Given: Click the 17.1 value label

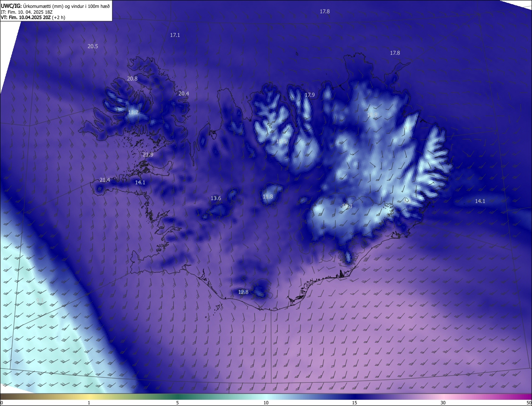Looking at the screenshot, I should coord(175,35).
